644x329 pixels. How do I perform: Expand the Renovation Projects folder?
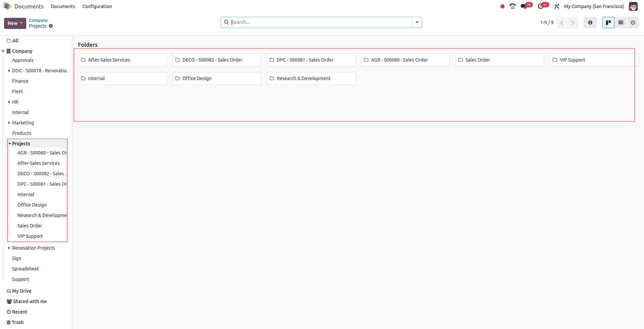pyautogui.click(x=9, y=248)
